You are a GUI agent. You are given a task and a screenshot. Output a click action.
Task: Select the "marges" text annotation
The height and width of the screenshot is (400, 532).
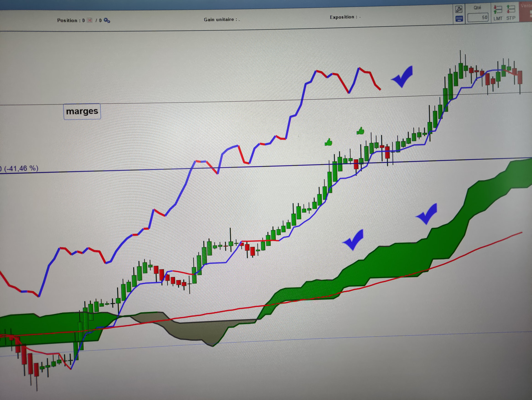[x=82, y=112]
